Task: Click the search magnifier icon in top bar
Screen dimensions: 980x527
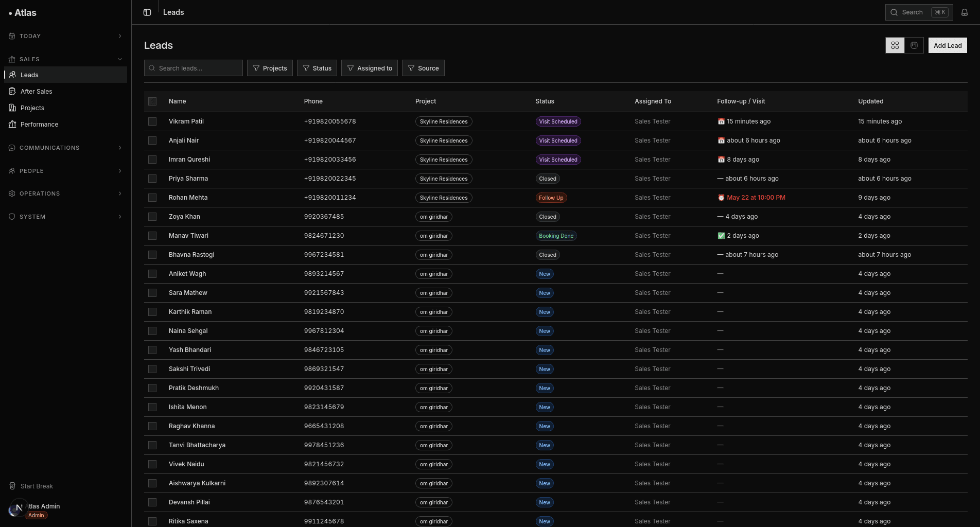Action: click(894, 12)
